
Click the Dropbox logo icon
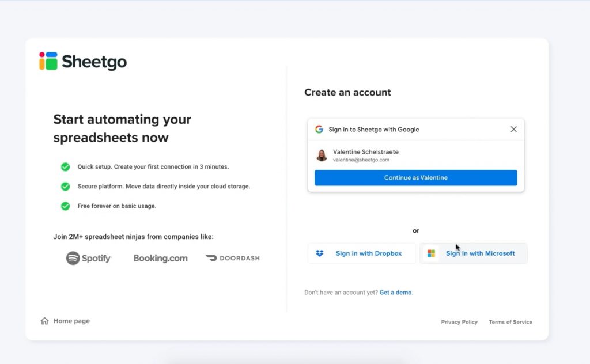320,253
